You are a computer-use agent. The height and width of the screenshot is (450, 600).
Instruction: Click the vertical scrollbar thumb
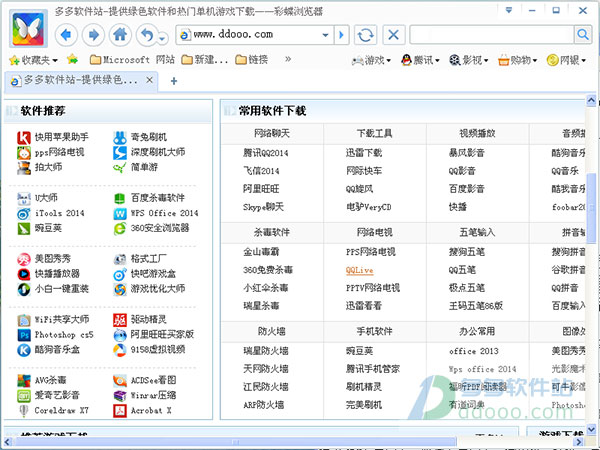(591, 207)
